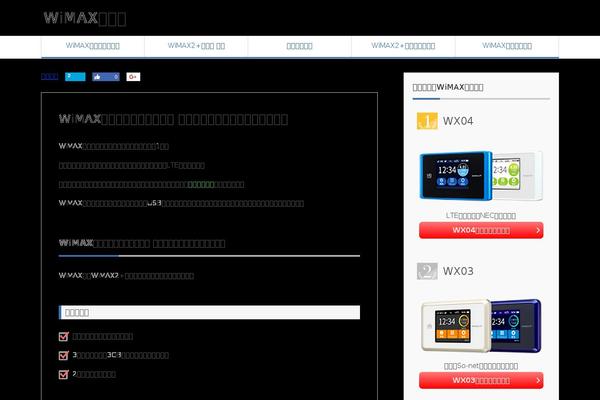Click the third red checkmark list icon
600x400 pixels.
tap(64, 374)
